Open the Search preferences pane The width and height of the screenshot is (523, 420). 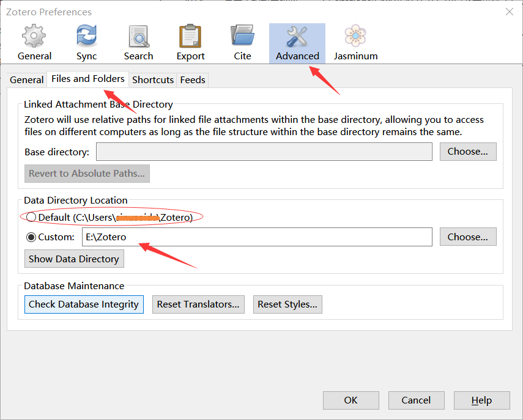(138, 42)
